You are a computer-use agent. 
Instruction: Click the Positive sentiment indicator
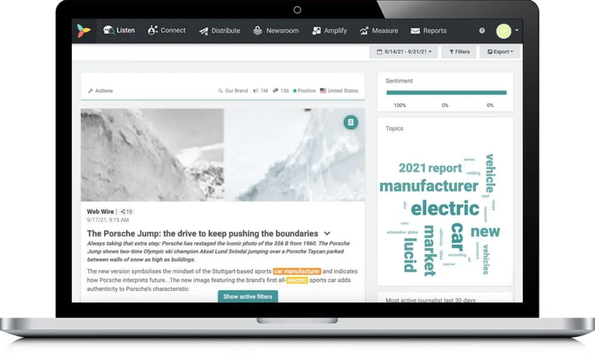tap(304, 91)
